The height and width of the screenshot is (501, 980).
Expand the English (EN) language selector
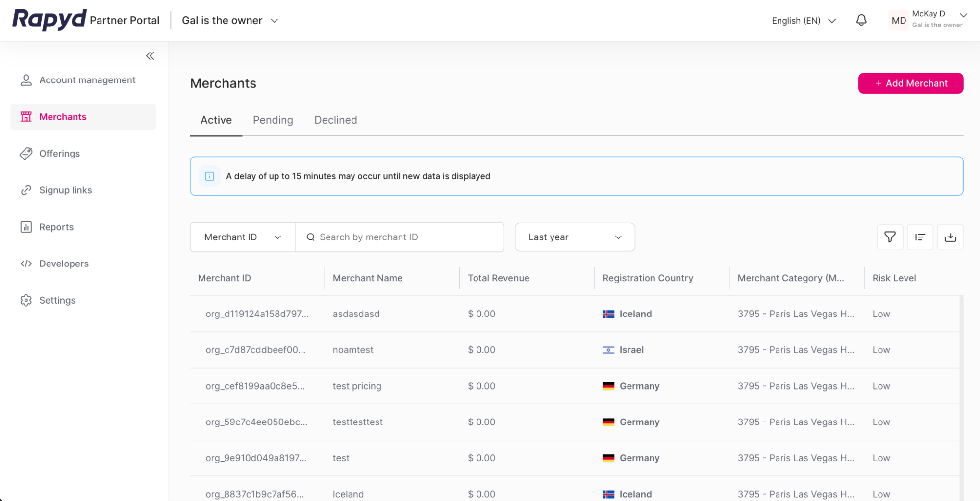coord(804,20)
